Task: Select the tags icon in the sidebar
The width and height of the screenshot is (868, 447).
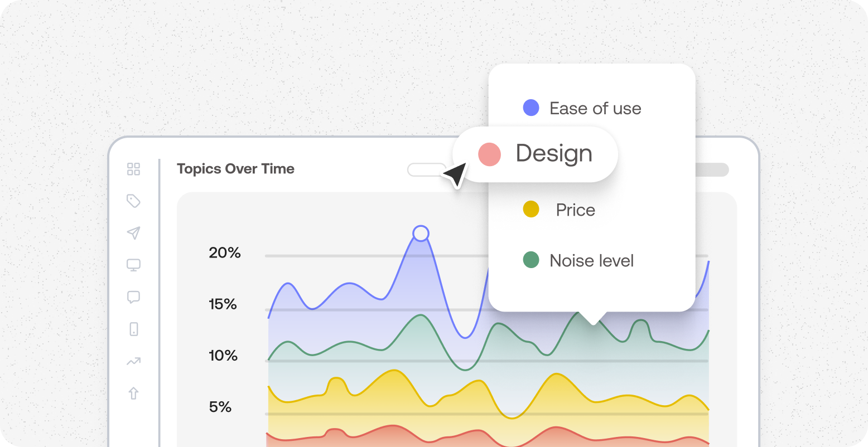Action: (x=133, y=201)
